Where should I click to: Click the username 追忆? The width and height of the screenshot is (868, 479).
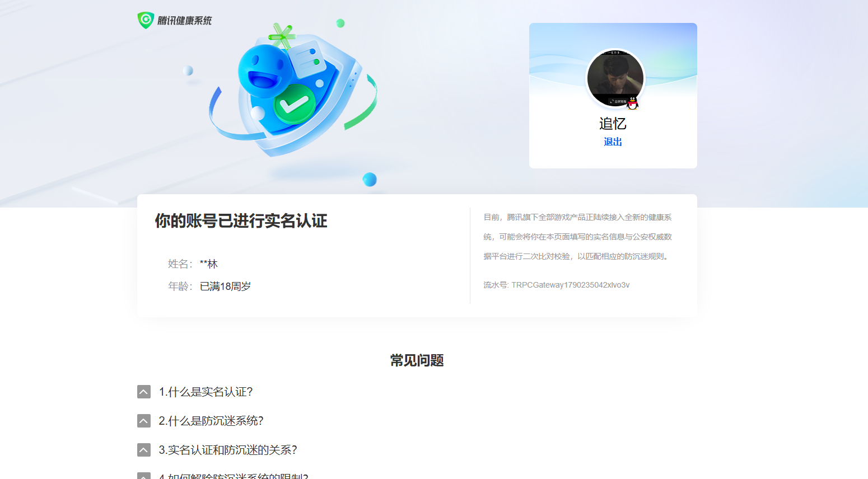point(613,124)
